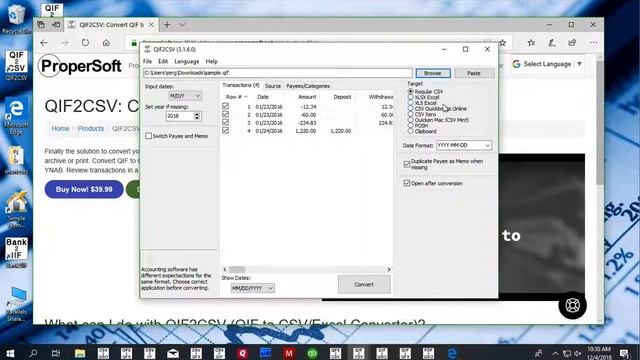
Task: Click the Browse button
Action: click(433, 73)
